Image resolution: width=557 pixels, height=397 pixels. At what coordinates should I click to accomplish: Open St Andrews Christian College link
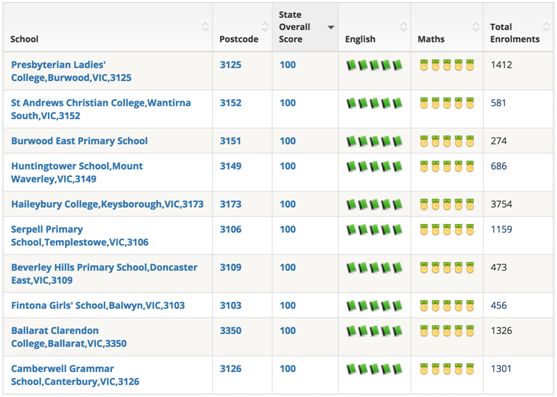coord(101,109)
